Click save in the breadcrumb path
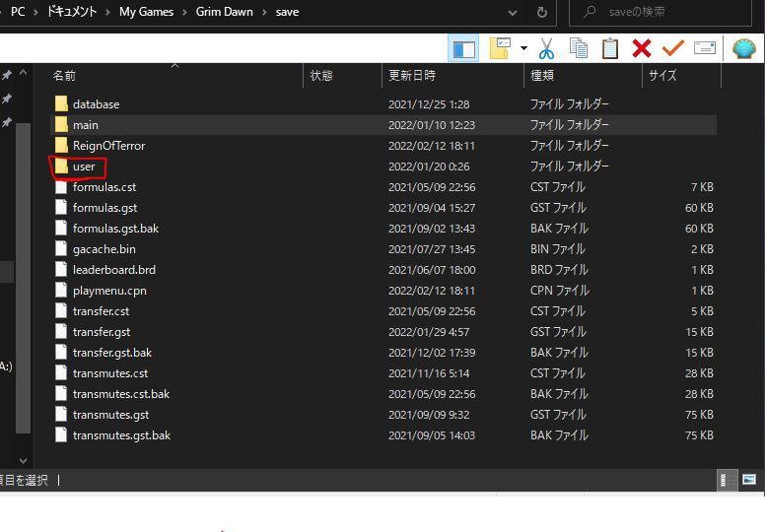This screenshot has height=532, width=765. click(x=287, y=12)
